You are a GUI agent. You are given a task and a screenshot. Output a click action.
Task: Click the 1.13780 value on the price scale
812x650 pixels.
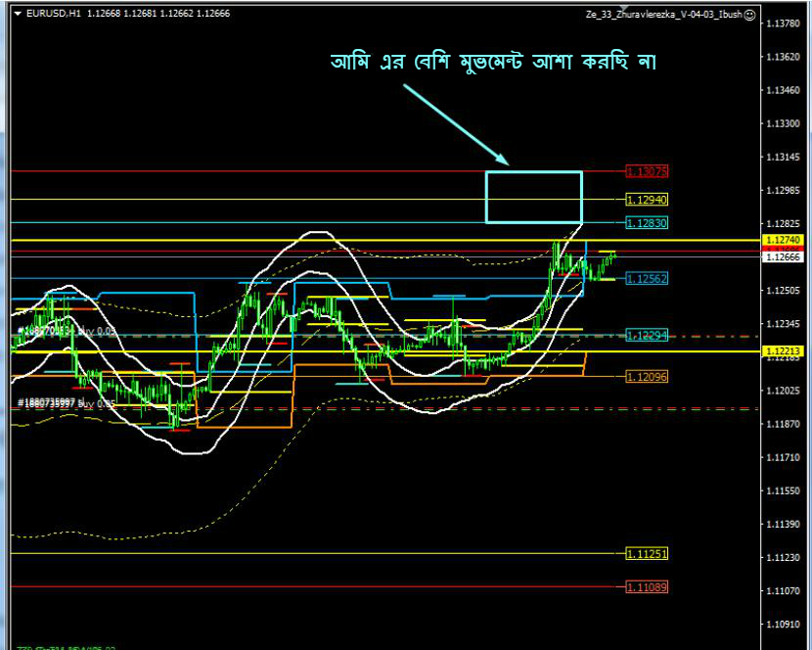coord(783,23)
